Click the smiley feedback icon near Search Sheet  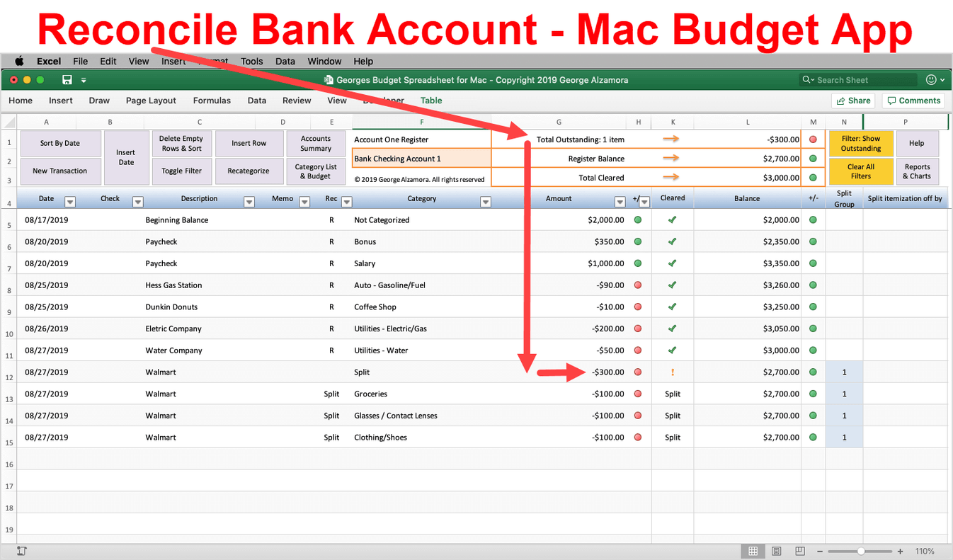pos(932,79)
